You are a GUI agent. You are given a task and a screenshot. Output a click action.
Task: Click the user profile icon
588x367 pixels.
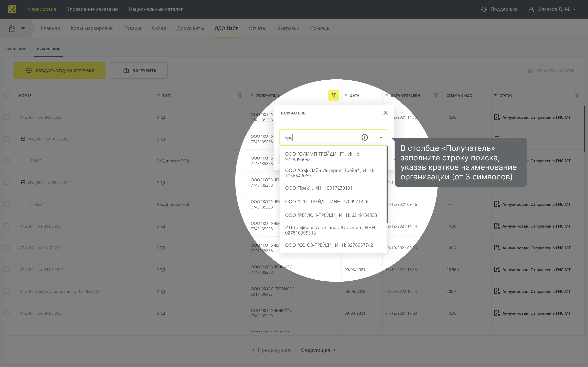(x=531, y=9)
